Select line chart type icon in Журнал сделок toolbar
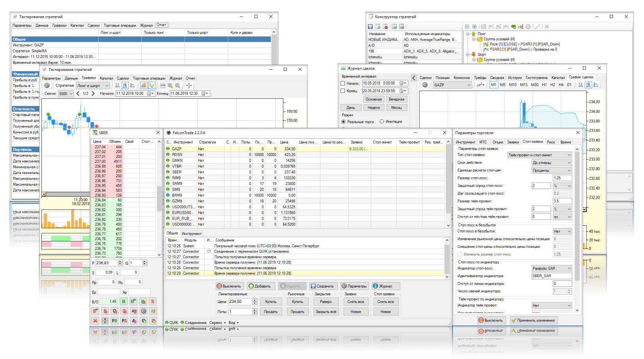This screenshot has height=359, width=644. coord(596,85)
